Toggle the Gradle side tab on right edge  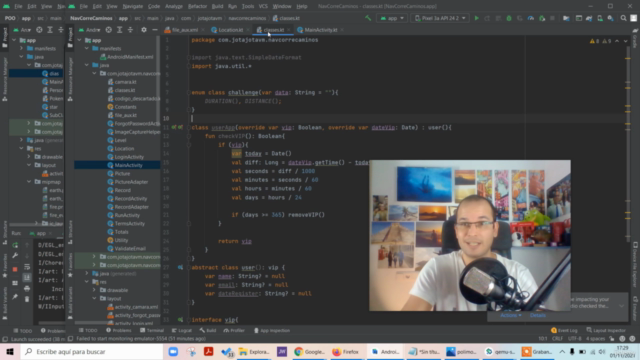[x=635, y=38]
